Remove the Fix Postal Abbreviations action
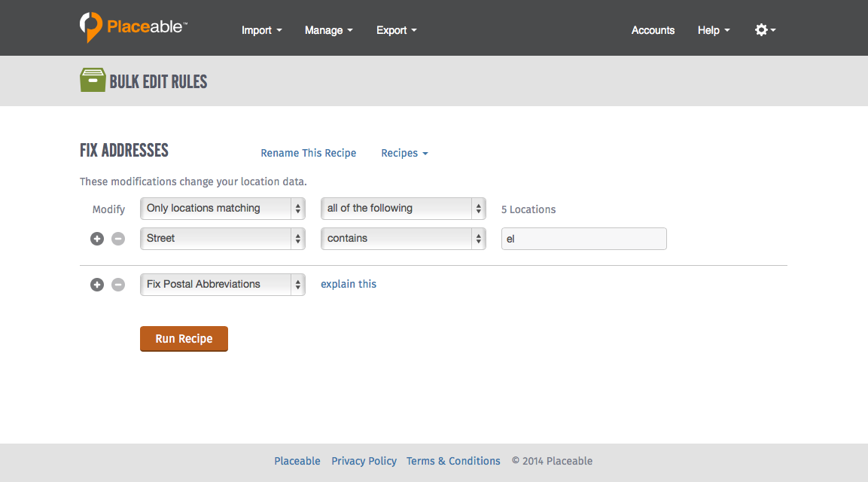The image size is (868, 482). click(118, 285)
